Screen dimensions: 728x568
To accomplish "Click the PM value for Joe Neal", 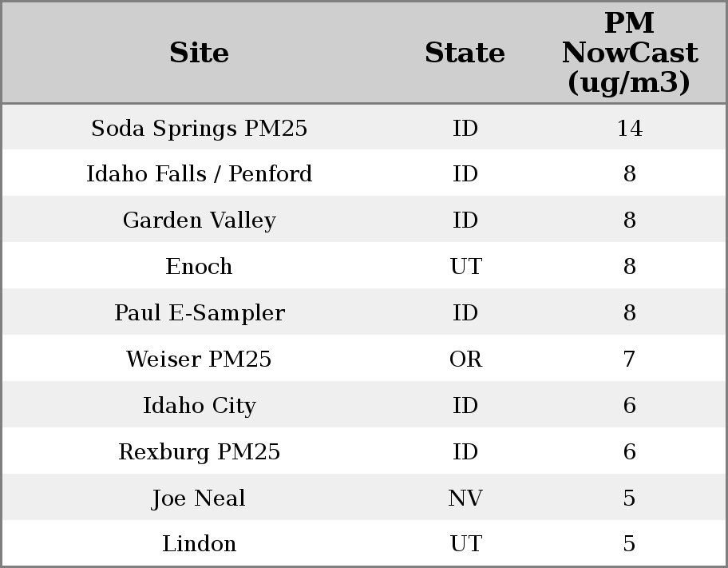I will (x=629, y=498).
